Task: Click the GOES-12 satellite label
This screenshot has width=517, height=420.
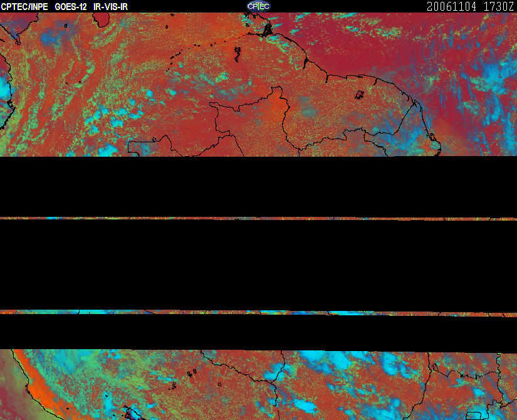Action: pyautogui.click(x=71, y=7)
